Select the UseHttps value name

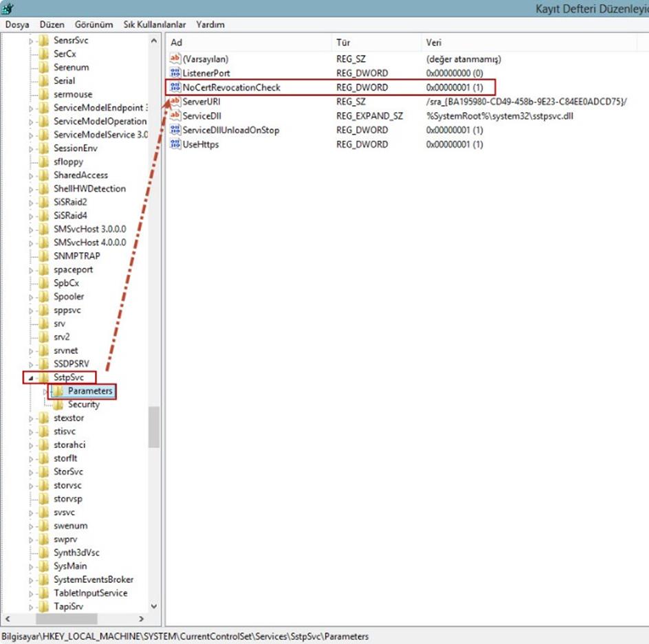201,144
